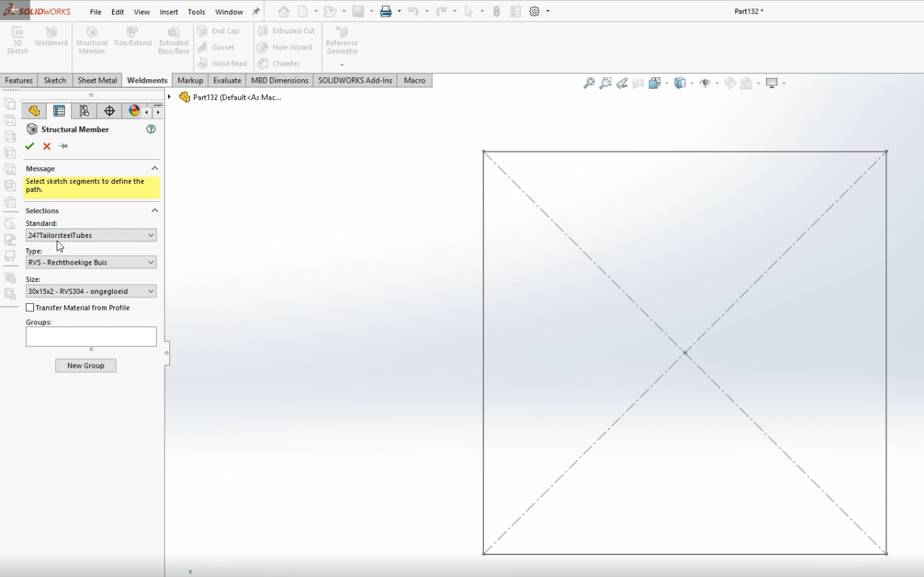Open the Options gear icon

[534, 11]
